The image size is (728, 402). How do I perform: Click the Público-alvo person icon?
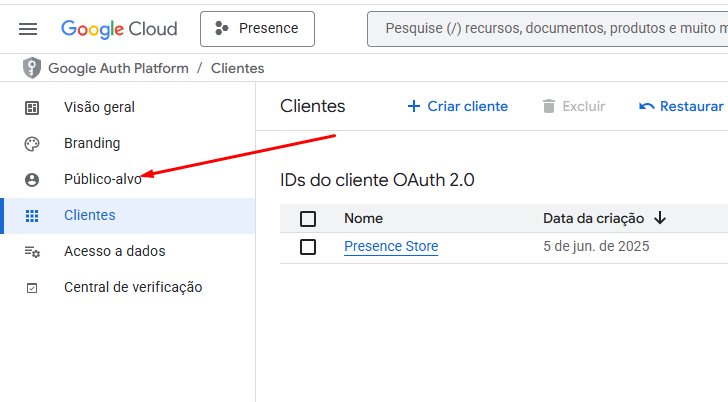point(32,180)
